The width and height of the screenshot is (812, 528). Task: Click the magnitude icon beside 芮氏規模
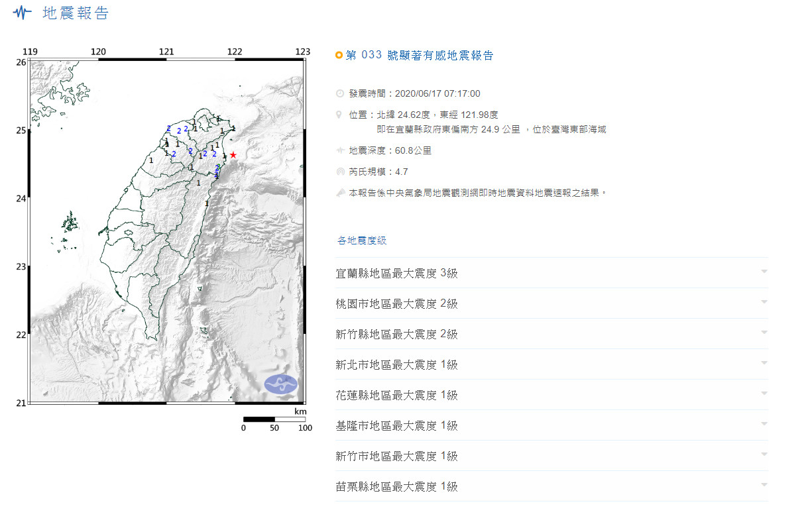[x=340, y=172]
